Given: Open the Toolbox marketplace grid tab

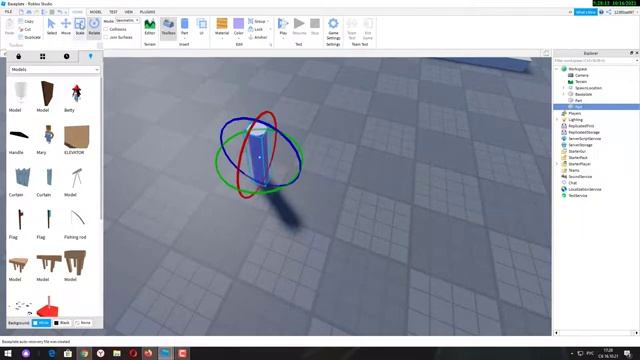Looking at the screenshot, I should 42,56.
